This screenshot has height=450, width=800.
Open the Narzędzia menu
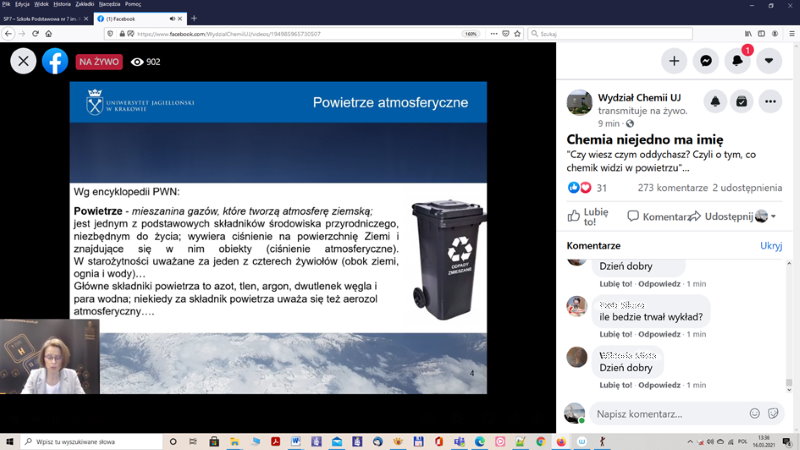[109, 4]
